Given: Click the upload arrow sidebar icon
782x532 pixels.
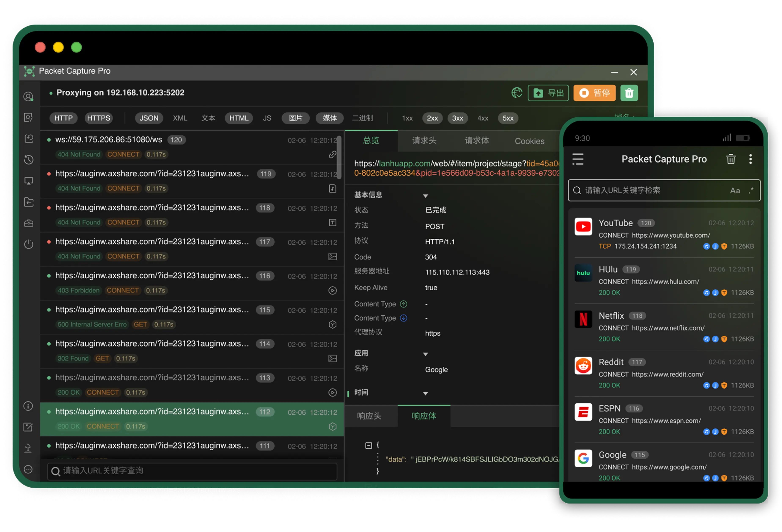Looking at the screenshot, I should [28, 448].
